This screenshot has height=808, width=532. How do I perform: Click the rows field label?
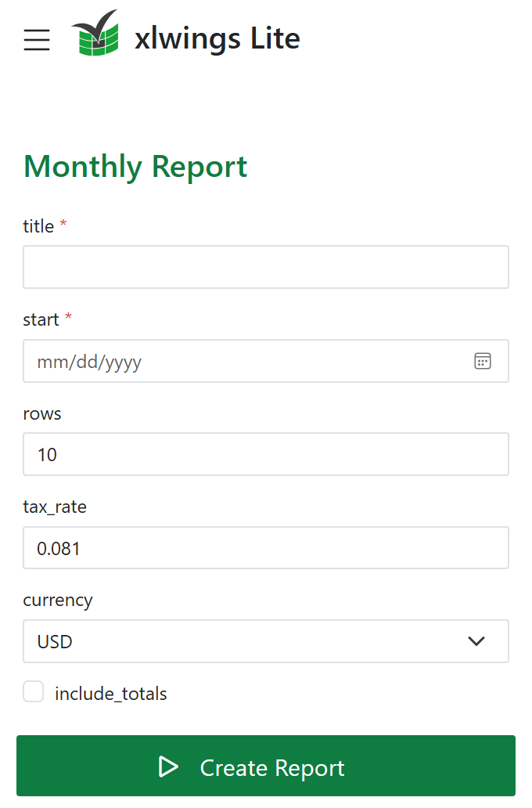[x=42, y=414]
